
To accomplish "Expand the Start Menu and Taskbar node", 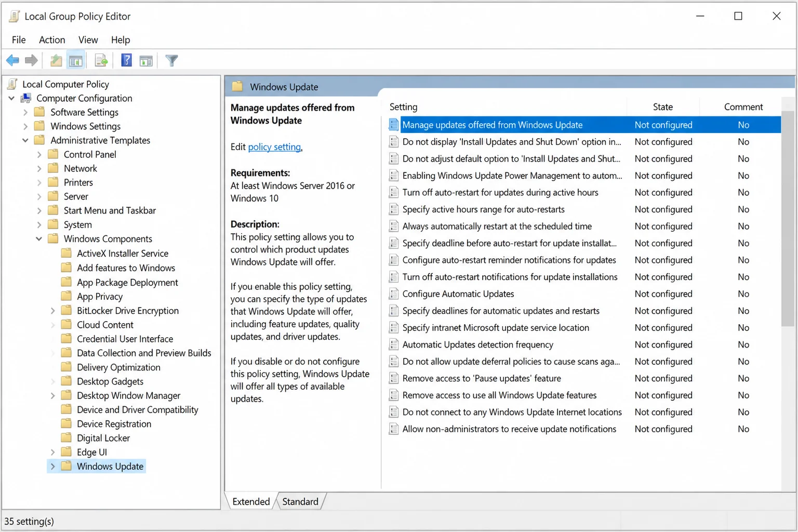I will 39,210.
